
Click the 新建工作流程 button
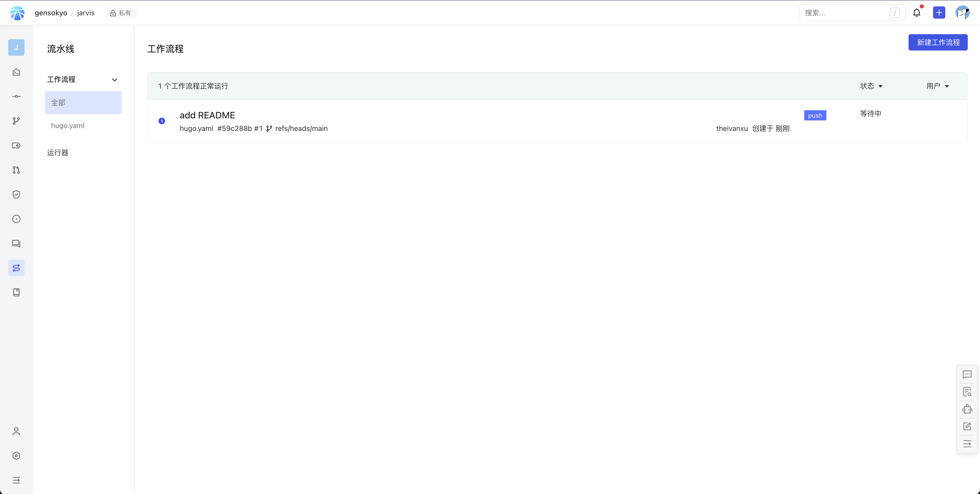click(x=938, y=42)
